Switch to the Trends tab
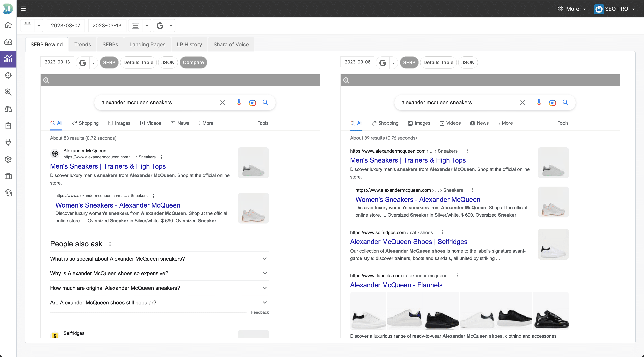The image size is (644, 357). (83, 44)
